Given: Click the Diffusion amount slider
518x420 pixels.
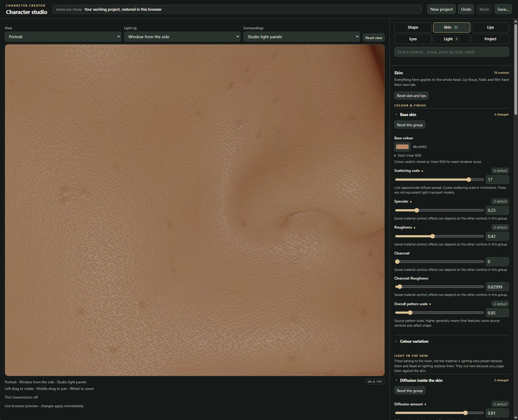Looking at the screenshot, I should (x=439, y=413).
